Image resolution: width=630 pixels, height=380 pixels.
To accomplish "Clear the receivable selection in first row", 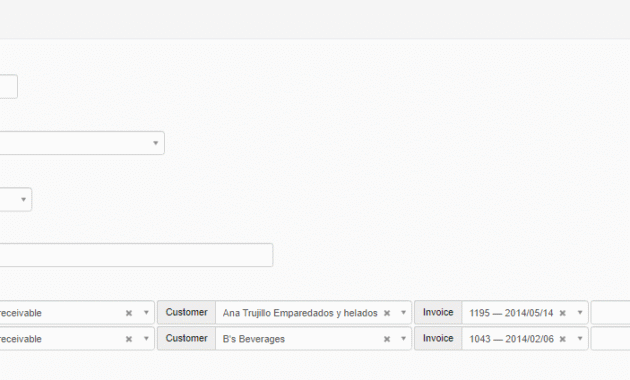I will [x=129, y=313].
